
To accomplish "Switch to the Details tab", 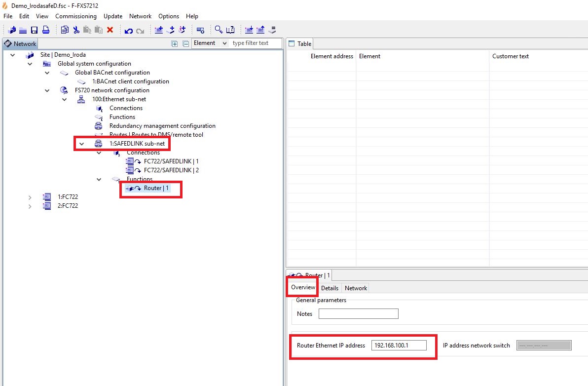I will coord(330,288).
